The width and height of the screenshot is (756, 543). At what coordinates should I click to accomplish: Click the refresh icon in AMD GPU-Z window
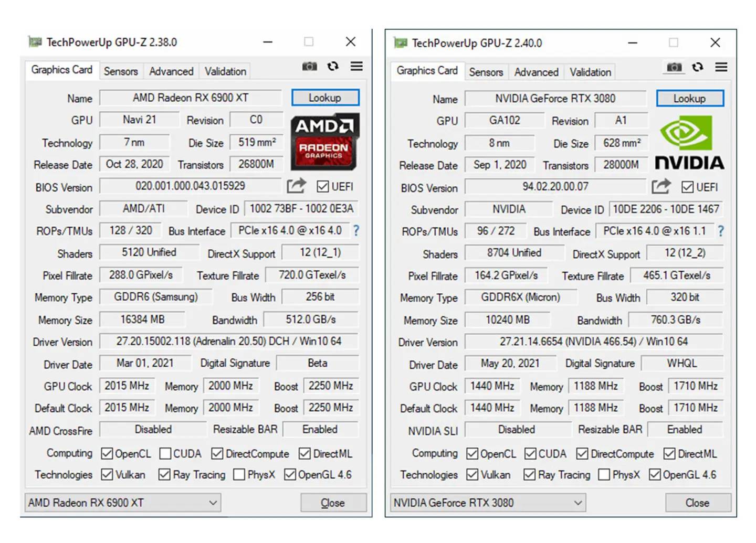click(333, 67)
